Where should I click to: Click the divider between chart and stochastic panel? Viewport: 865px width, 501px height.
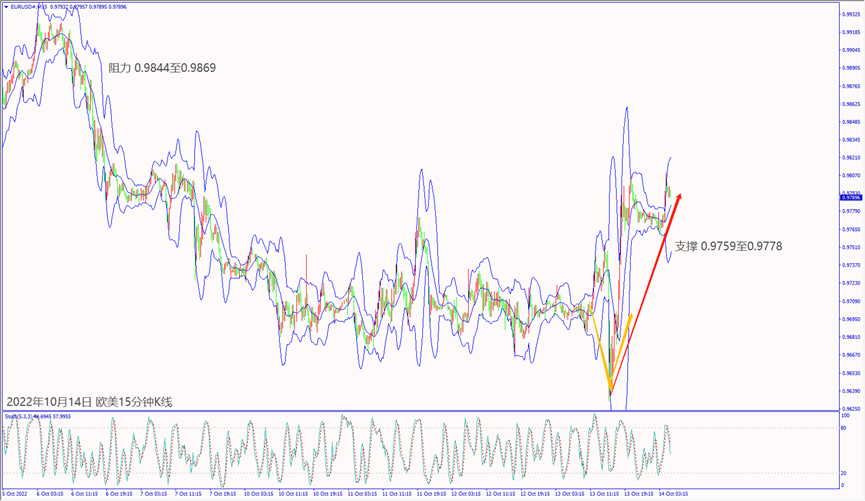[x=420, y=410]
